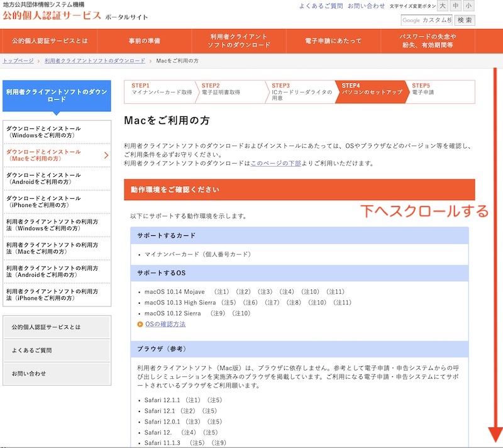
Task: Open ダウンロードとインストール (Macをご利用の方)
Action: pos(57,155)
